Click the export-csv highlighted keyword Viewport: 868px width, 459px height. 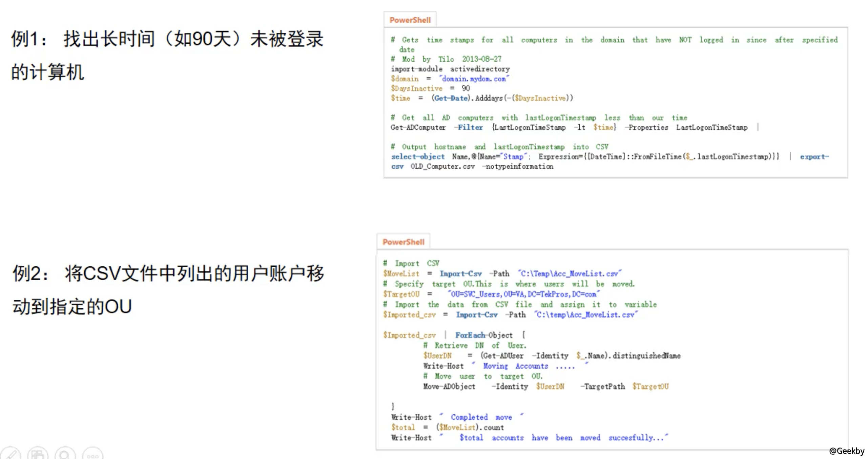pos(814,156)
